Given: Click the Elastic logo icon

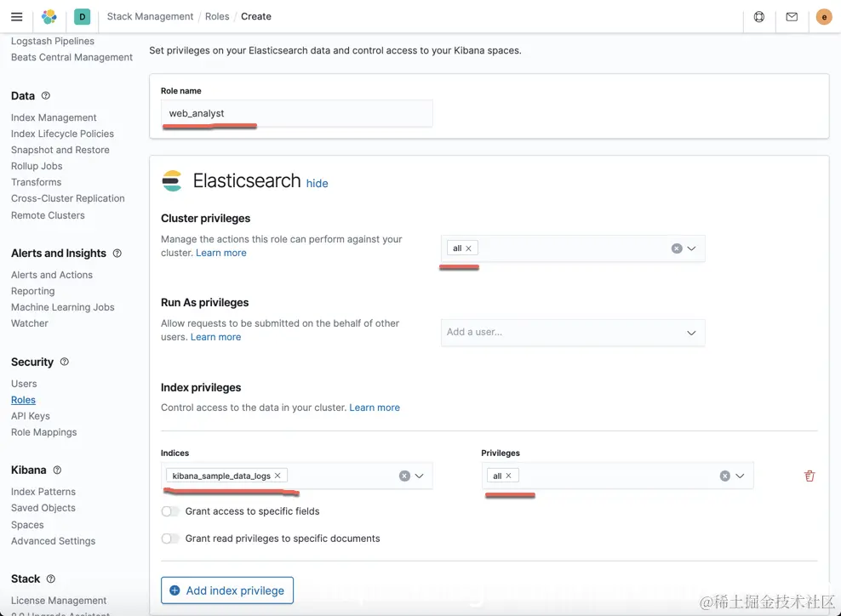Looking at the screenshot, I should pyautogui.click(x=49, y=17).
